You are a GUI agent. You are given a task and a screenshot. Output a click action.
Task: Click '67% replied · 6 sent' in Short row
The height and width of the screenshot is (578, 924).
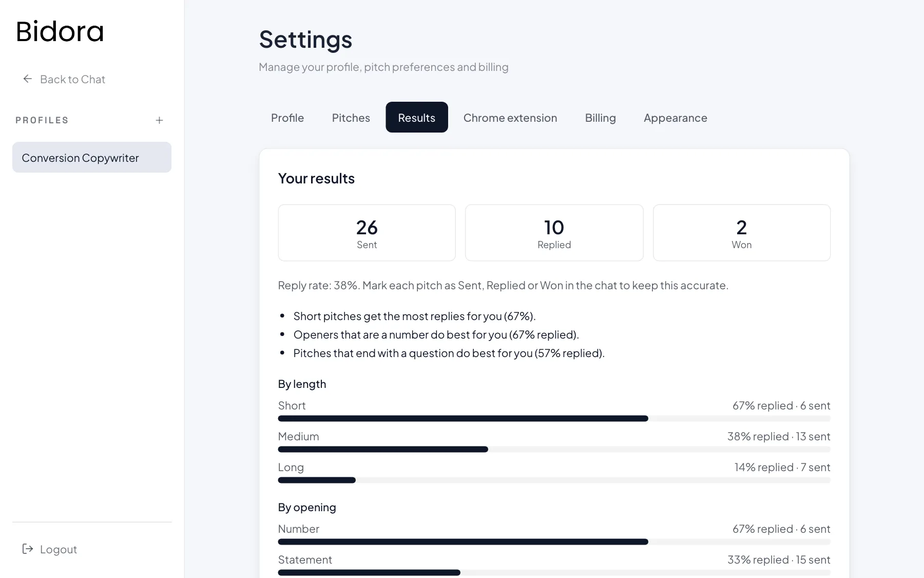781,405
